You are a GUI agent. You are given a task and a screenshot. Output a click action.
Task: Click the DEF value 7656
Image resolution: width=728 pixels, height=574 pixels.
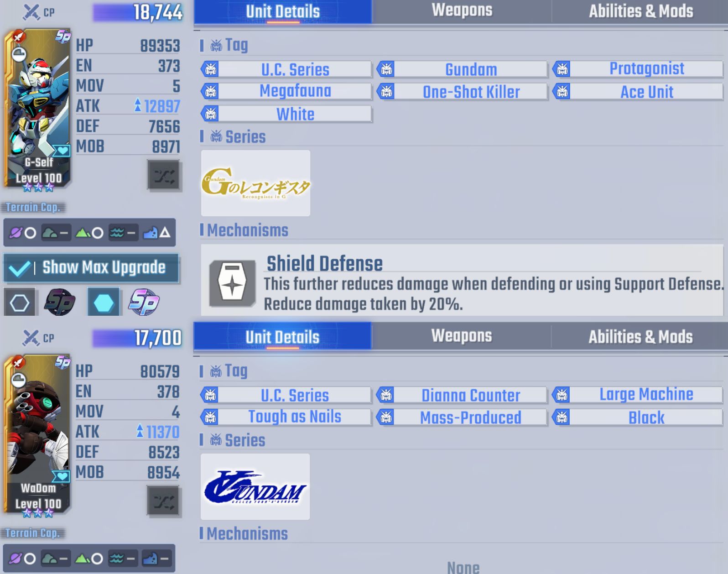[x=164, y=126]
